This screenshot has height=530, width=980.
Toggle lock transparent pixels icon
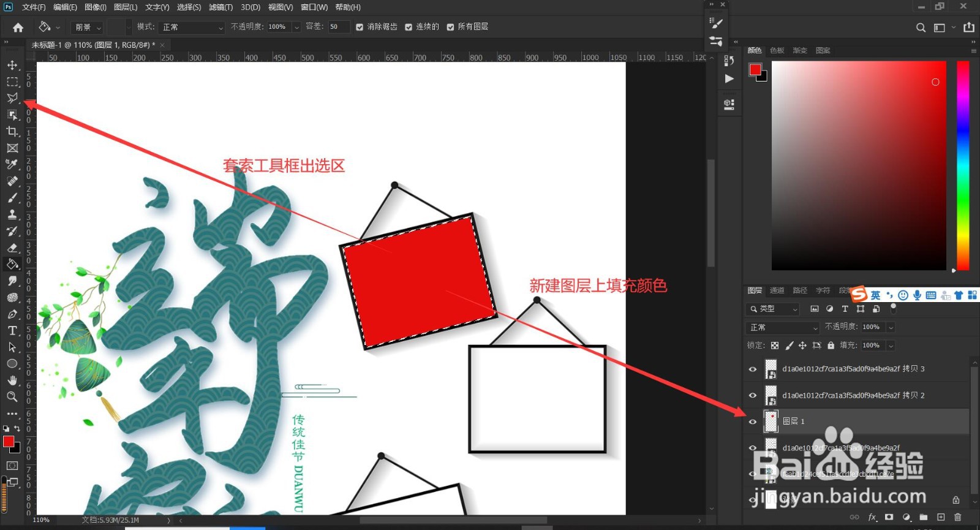tap(775, 346)
